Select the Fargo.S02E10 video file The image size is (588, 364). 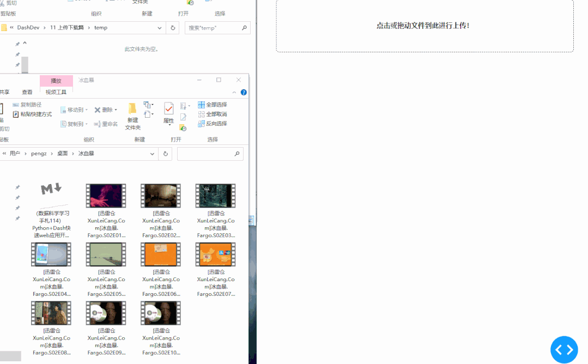pyautogui.click(x=161, y=328)
